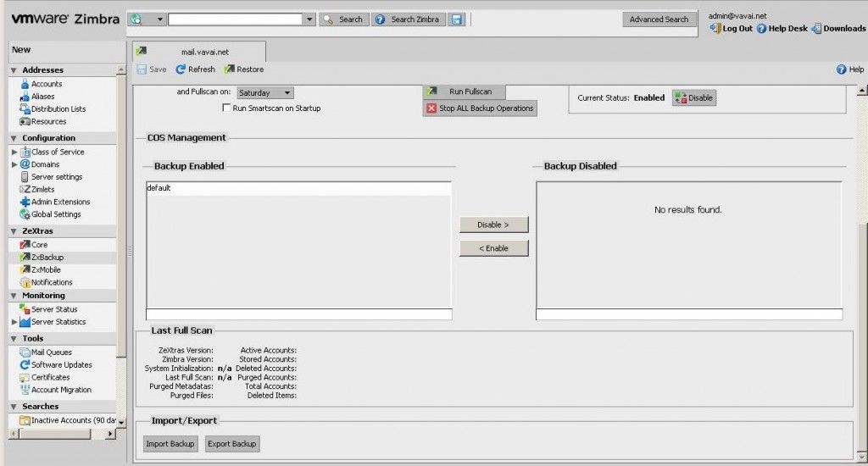This screenshot has width=868, height=466.
Task: Open Server Statistics icon
Action: click(x=25, y=322)
